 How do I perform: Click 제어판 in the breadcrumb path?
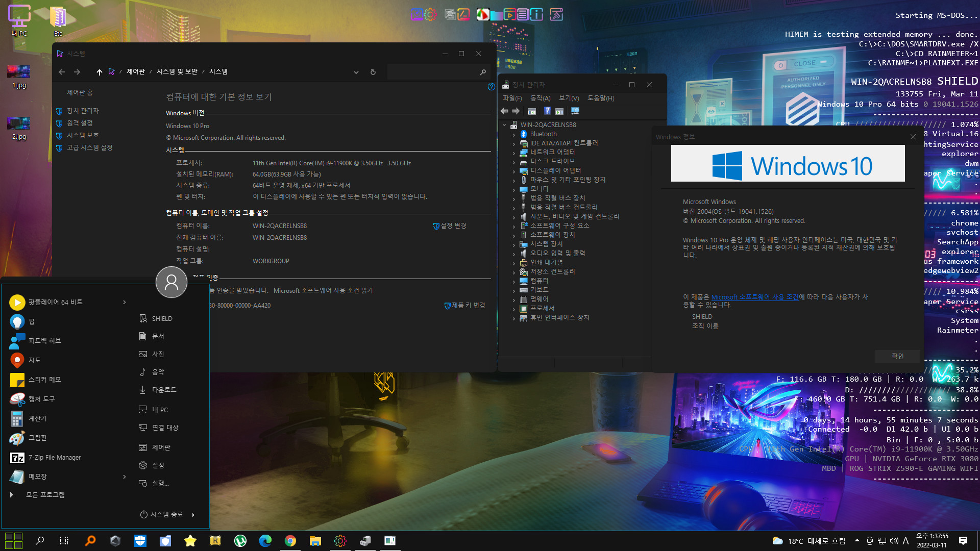pyautogui.click(x=136, y=72)
